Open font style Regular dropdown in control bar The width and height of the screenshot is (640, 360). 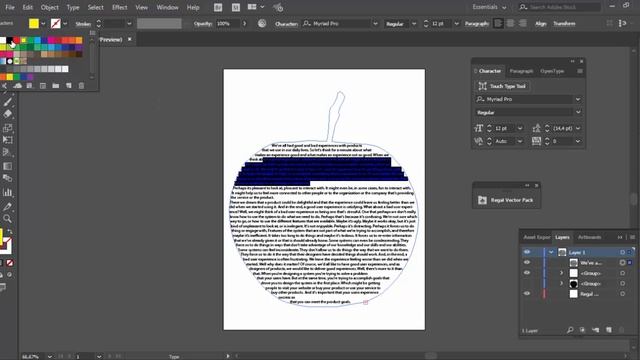(414, 24)
